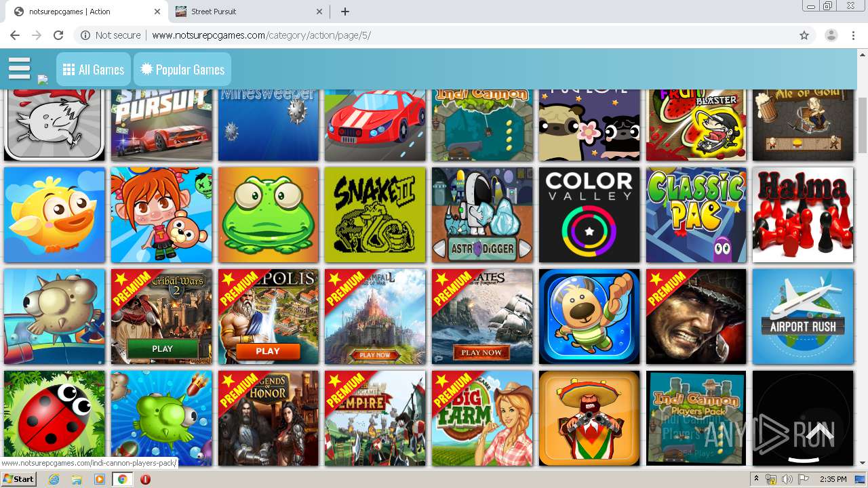This screenshot has width=868, height=488.
Task: Open the Indi Cannon game thumbnail in the top row
Action: (482, 124)
